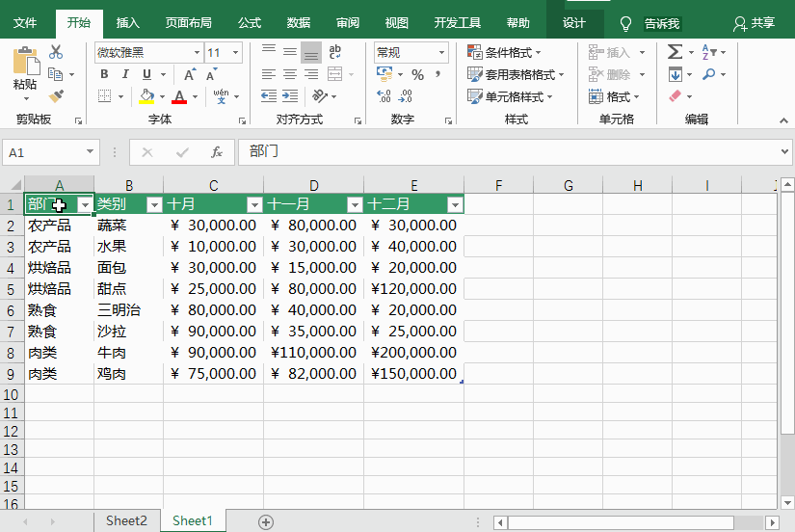Open the 格式 cells format button
This screenshot has height=532, width=795.
(x=614, y=96)
